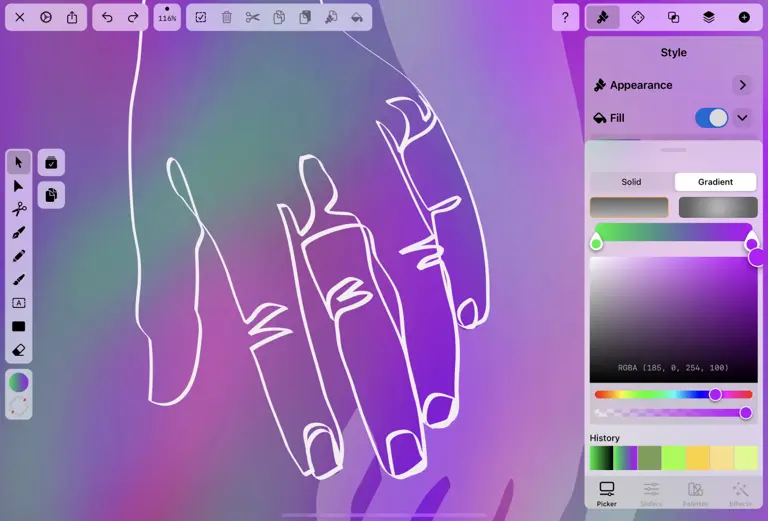The width and height of the screenshot is (768, 521).
Task: Select the green gradient stop handle
Action: [x=596, y=242]
